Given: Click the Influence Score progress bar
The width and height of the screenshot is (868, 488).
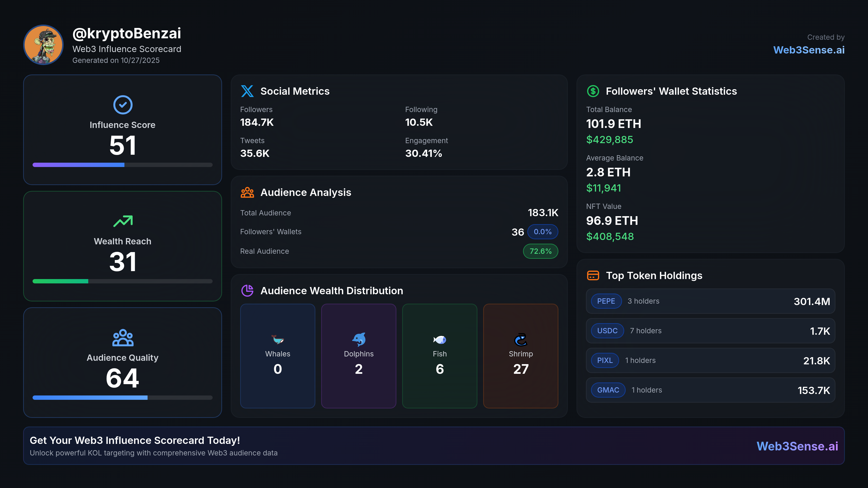Looking at the screenshot, I should click(x=122, y=165).
